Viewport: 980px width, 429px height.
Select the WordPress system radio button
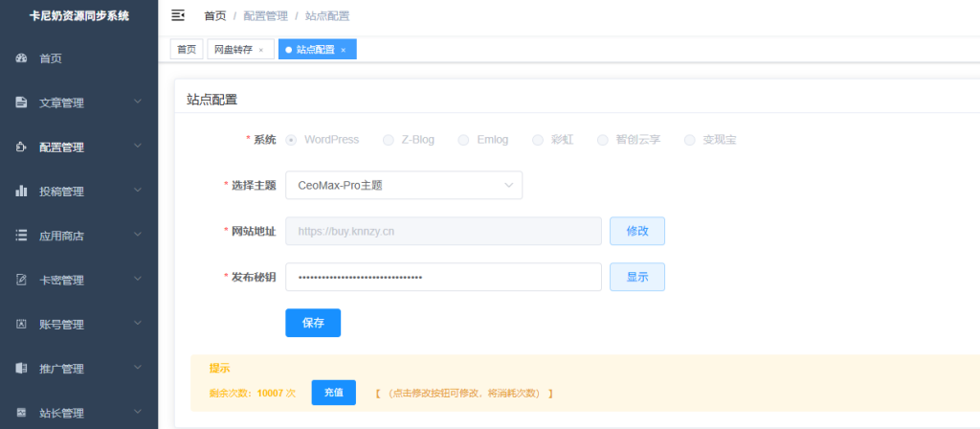(x=291, y=140)
